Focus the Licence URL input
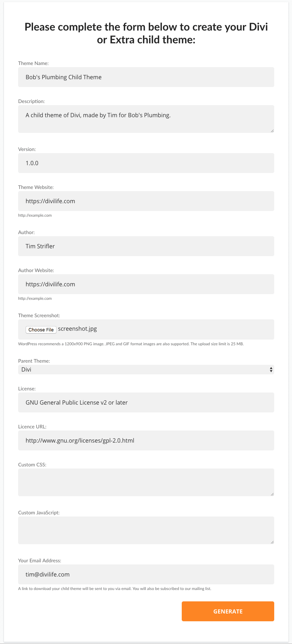This screenshot has width=292, height=644. click(x=146, y=440)
